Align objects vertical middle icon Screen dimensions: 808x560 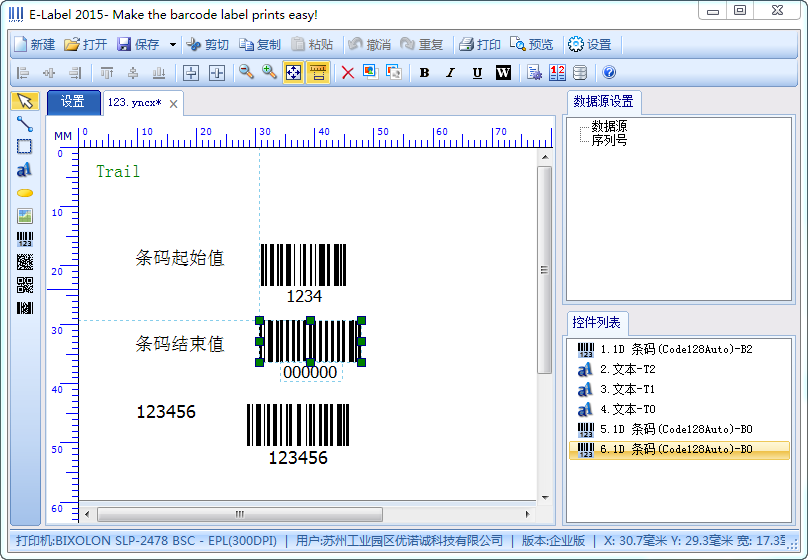(133, 73)
